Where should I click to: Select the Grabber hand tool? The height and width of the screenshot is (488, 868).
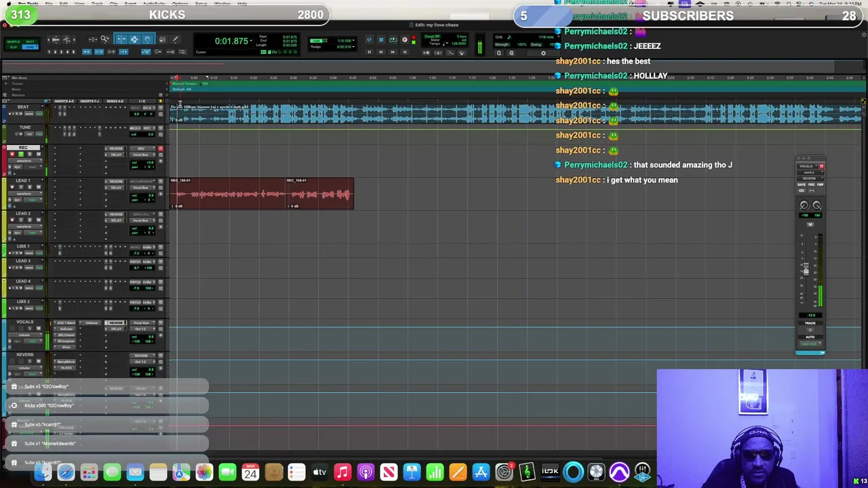point(147,39)
